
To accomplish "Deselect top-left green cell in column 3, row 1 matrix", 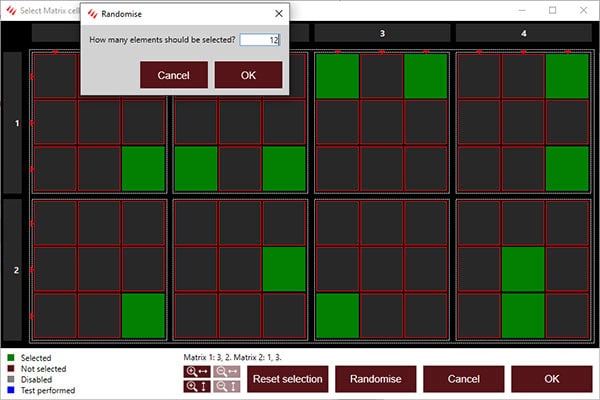I will pos(337,77).
